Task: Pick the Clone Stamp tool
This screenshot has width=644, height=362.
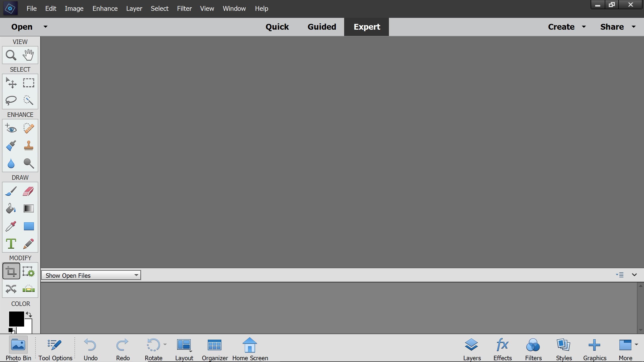Action: pyautogui.click(x=28, y=146)
